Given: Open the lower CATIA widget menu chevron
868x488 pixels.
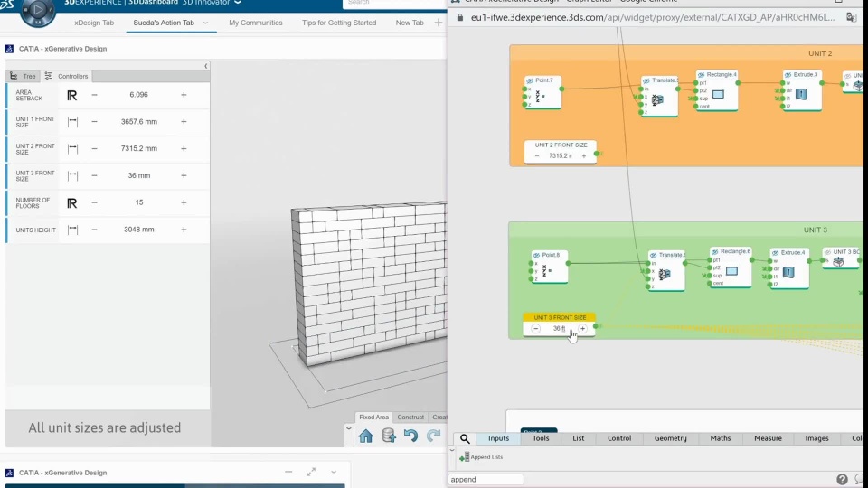Looking at the screenshot, I should [334, 473].
